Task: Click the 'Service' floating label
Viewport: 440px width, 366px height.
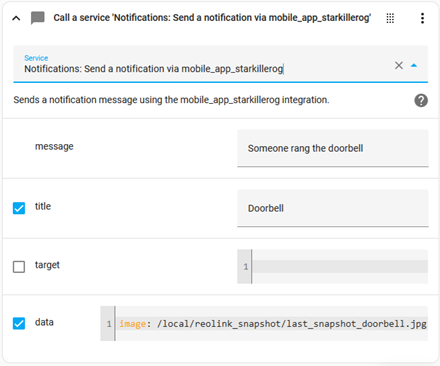Action: pyautogui.click(x=36, y=58)
